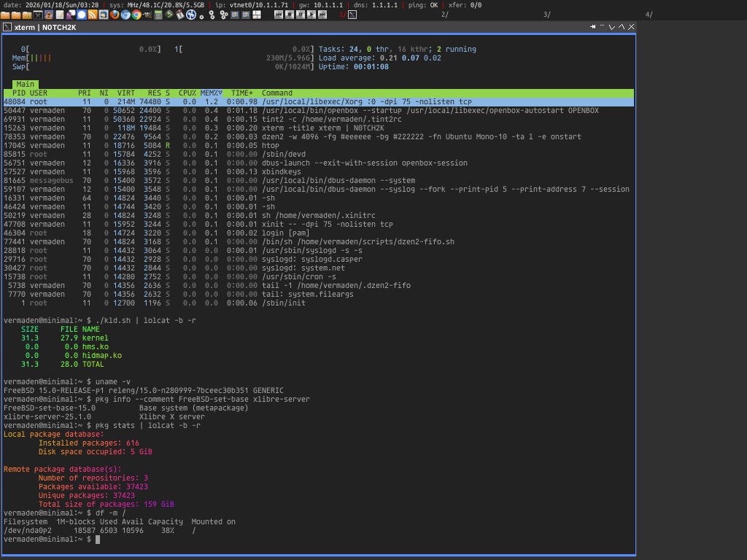Click the three-gear settings icon

pyautogui.click(x=223, y=15)
